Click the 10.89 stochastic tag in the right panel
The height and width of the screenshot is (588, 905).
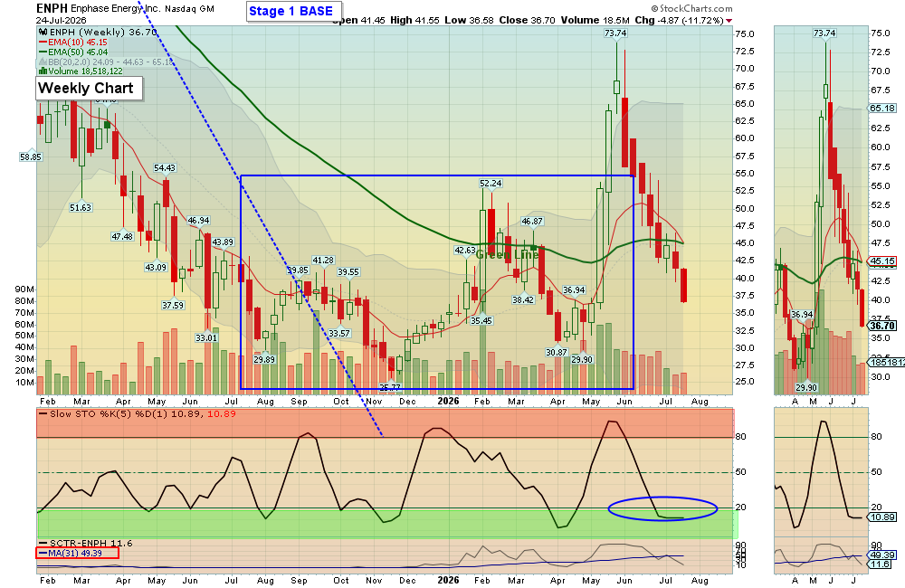[882, 517]
